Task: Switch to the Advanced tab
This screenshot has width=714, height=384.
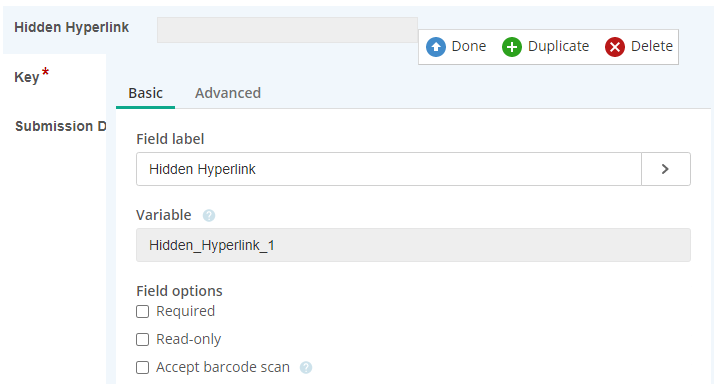Action: click(228, 93)
